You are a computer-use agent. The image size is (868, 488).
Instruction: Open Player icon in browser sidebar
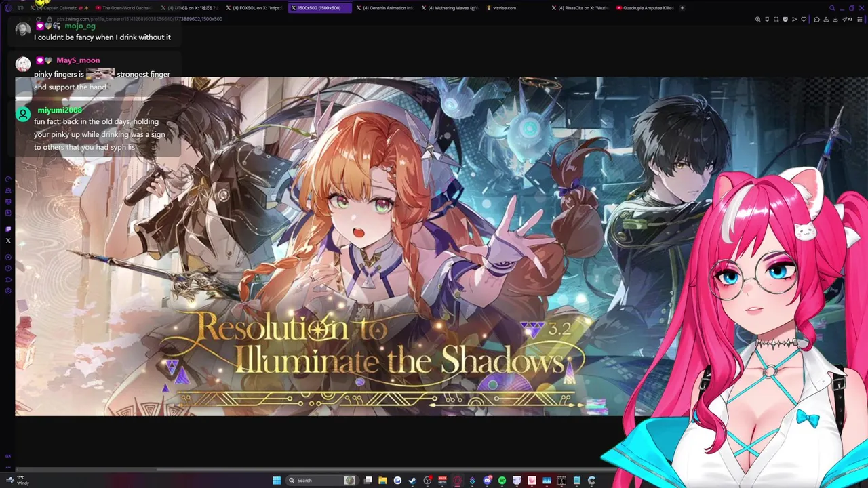pos(8,257)
